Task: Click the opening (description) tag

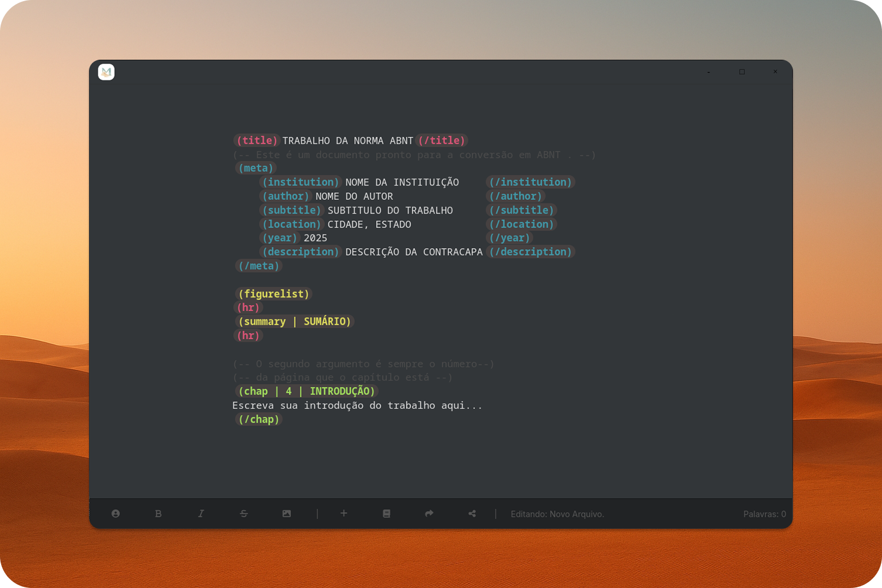Action: click(x=301, y=252)
